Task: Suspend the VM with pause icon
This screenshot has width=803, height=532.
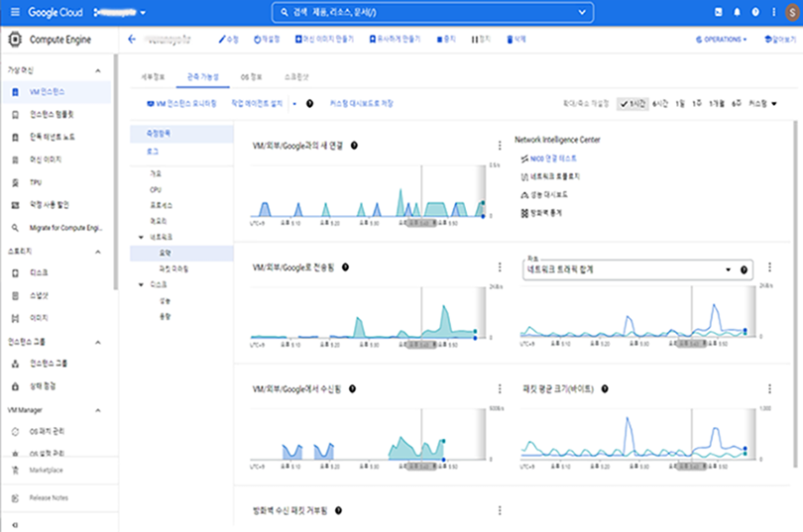Action: 481,39
